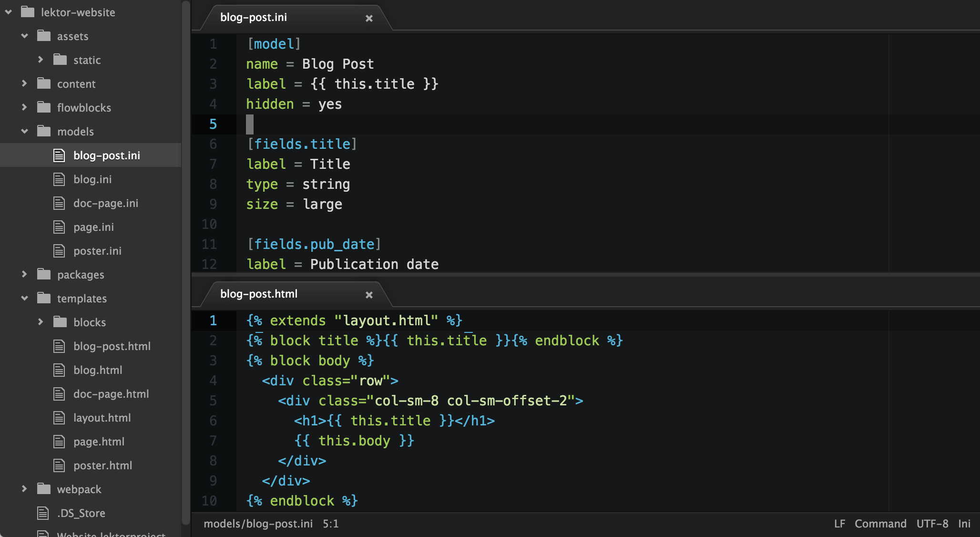980x537 pixels.
Task: Click the static folder icon
Action: pos(60,60)
